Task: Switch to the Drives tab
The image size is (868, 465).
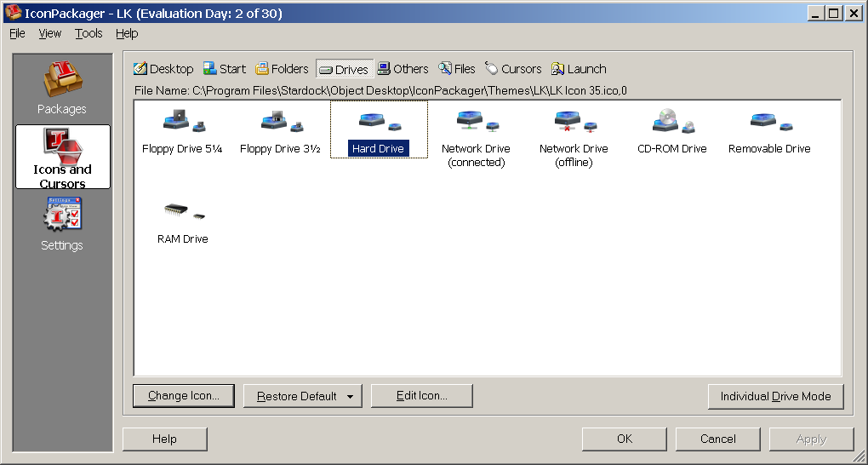Action: (345, 69)
